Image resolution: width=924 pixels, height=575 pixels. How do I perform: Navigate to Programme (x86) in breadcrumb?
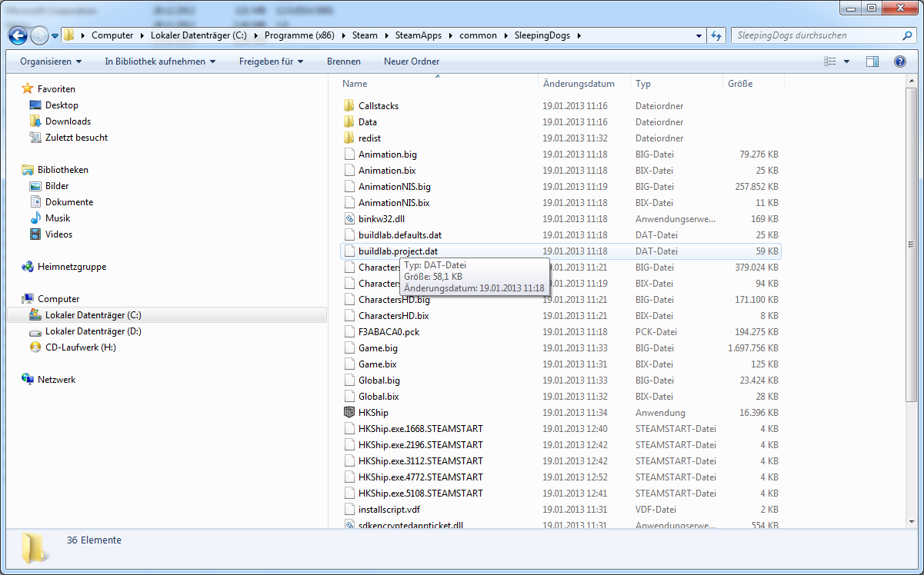[x=301, y=35]
